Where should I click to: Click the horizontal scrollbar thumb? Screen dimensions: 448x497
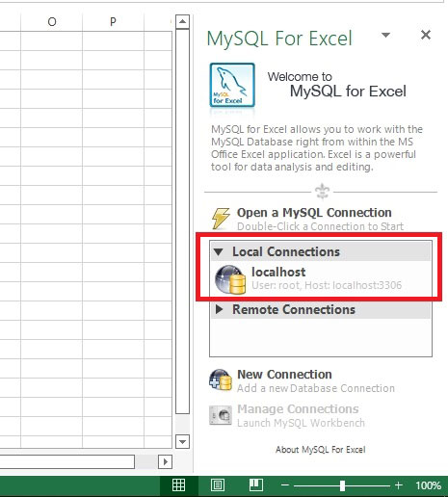[x=66, y=461]
